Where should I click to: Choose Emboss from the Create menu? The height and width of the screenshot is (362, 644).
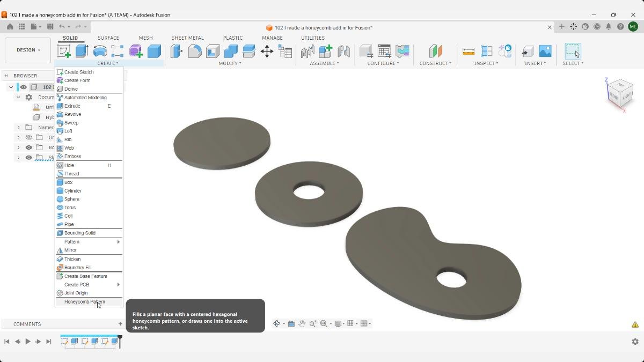89,156
